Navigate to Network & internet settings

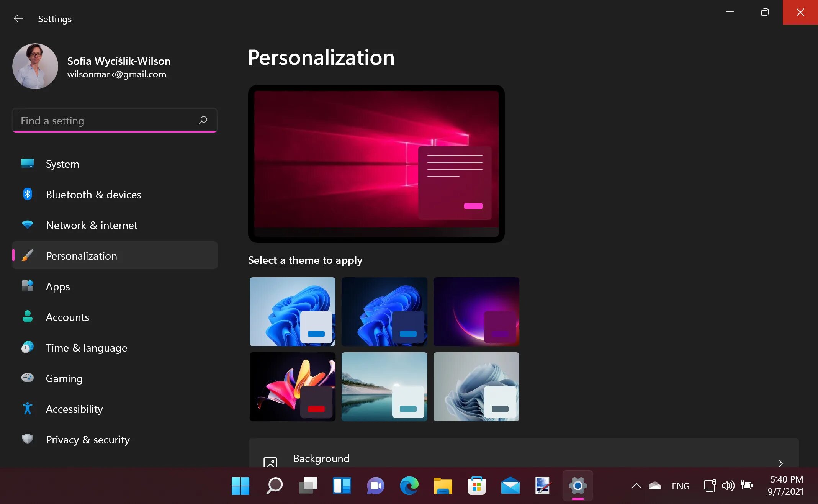92,224
